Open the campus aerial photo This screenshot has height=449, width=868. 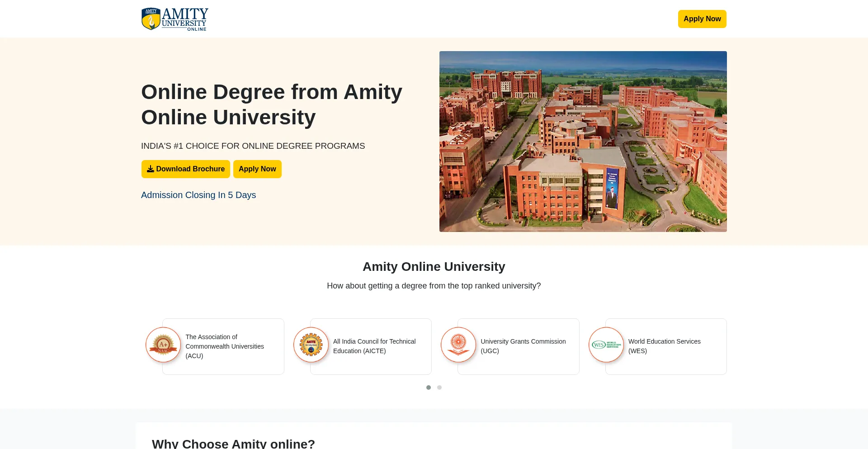point(583,142)
